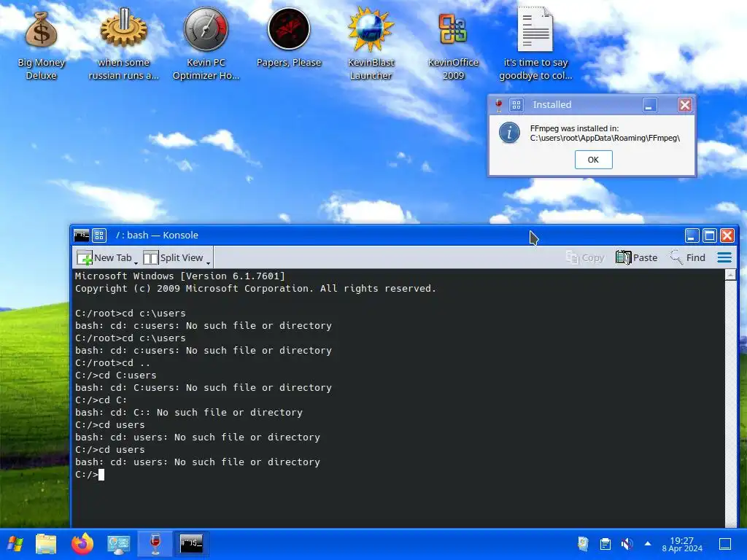
Task: Click the grid icon in the Installed dialog title bar
Action: click(x=516, y=105)
